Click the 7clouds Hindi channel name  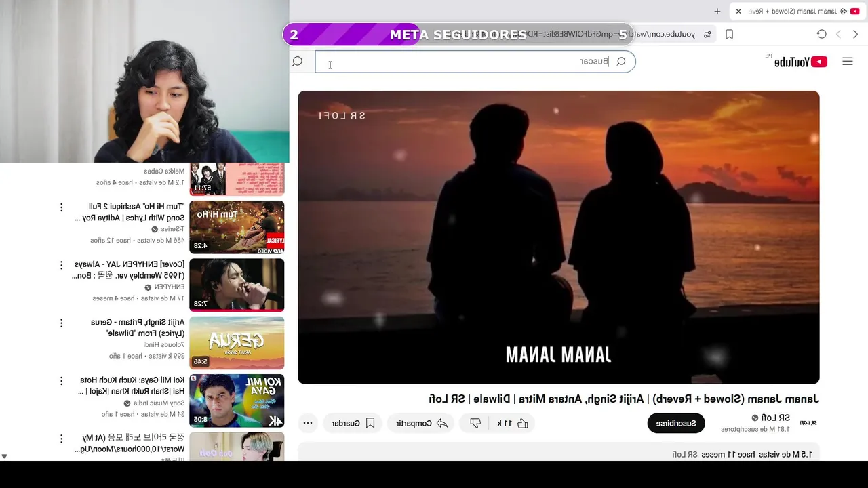pyautogui.click(x=163, y=344)
